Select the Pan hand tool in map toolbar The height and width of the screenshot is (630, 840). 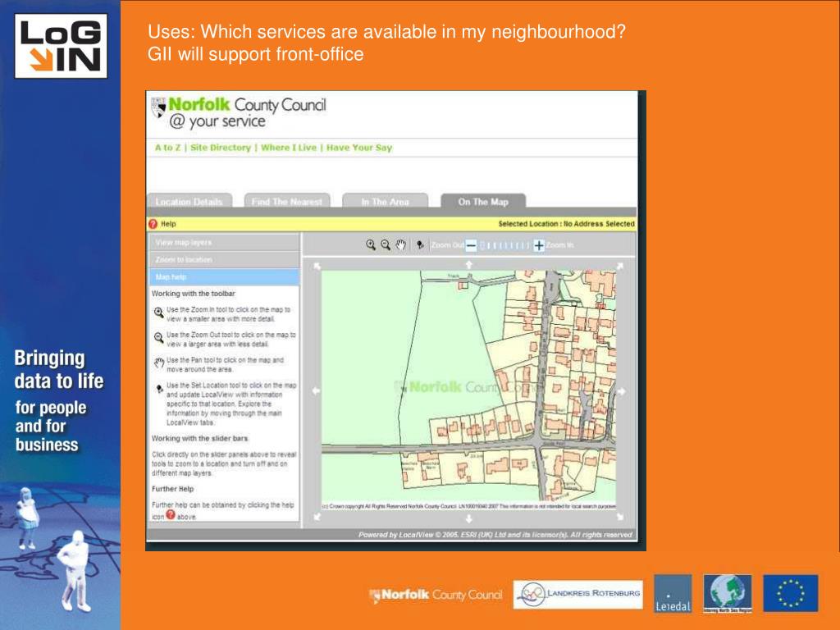(400, 244)
